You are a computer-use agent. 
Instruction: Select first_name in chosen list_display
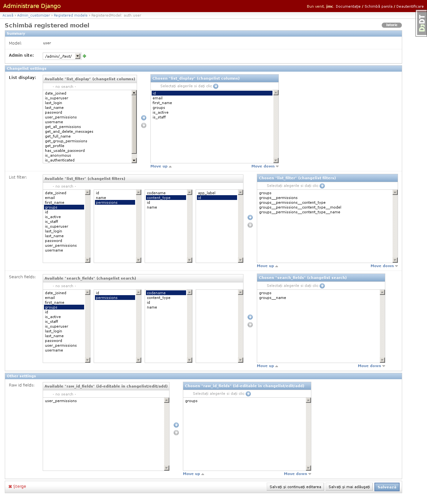click(212, 103)
